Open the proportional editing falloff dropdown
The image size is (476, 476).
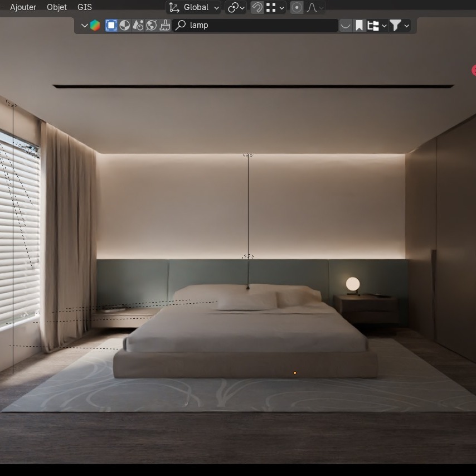tap(315, 7)
